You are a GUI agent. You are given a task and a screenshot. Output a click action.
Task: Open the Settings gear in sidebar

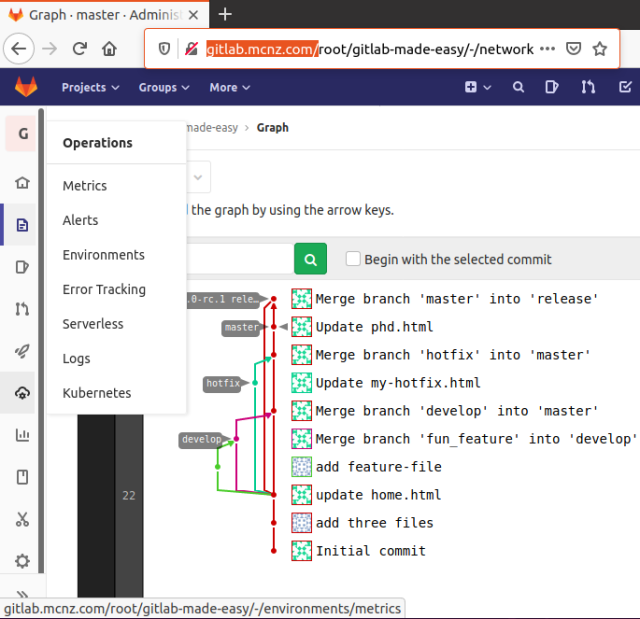point(22,561)
